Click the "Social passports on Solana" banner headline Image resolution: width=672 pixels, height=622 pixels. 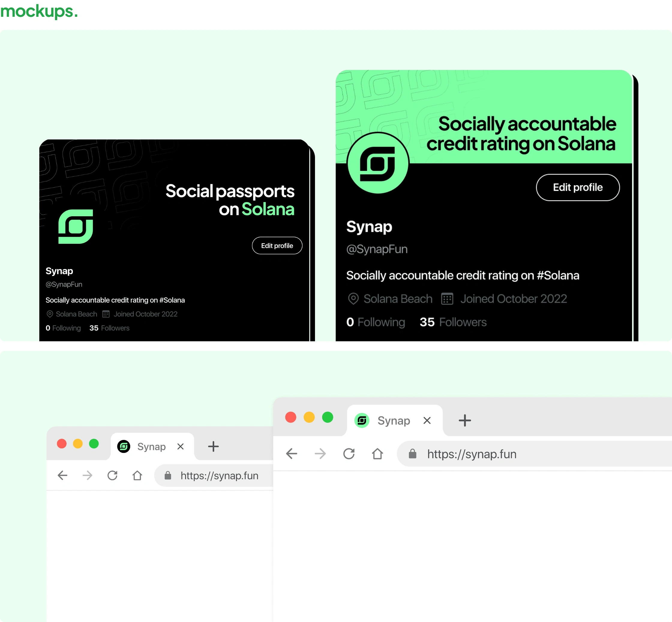pyautogui.click(x=230, y=200)
